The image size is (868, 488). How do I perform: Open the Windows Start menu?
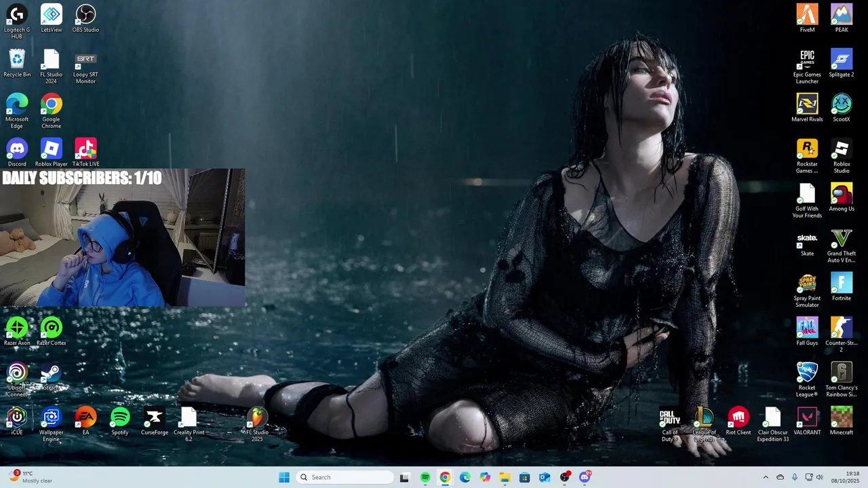(x=284, y=477)
